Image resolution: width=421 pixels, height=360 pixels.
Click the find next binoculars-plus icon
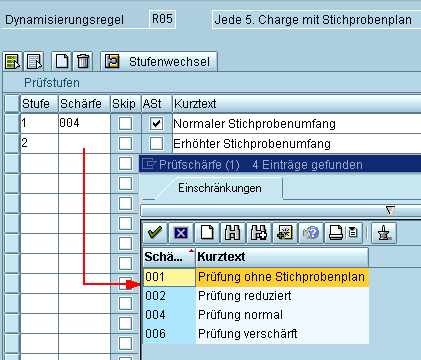[259, 233]
